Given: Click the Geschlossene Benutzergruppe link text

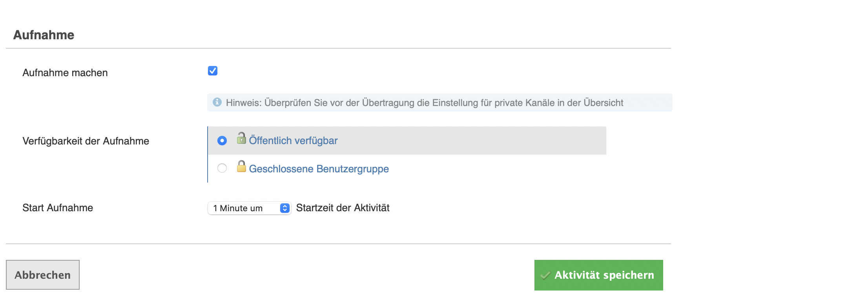Looking at the screenshot, I should point(319,169).
